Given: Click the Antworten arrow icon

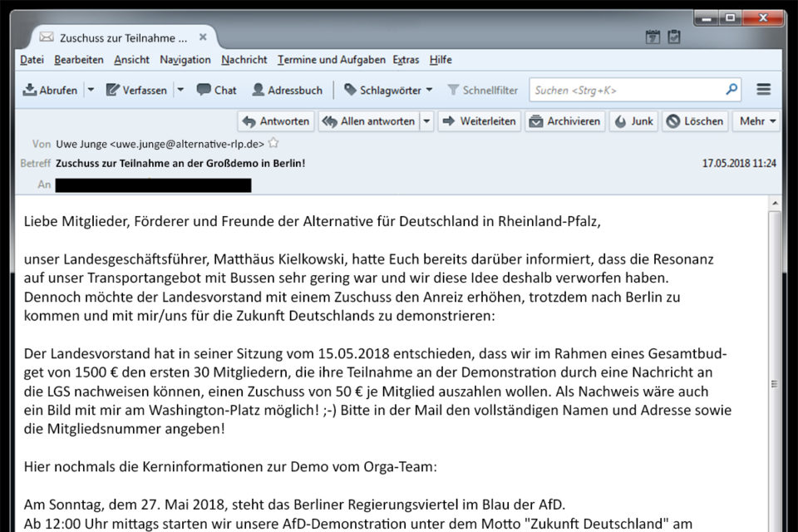Looking at the screenshot, I should click(249, 121).
